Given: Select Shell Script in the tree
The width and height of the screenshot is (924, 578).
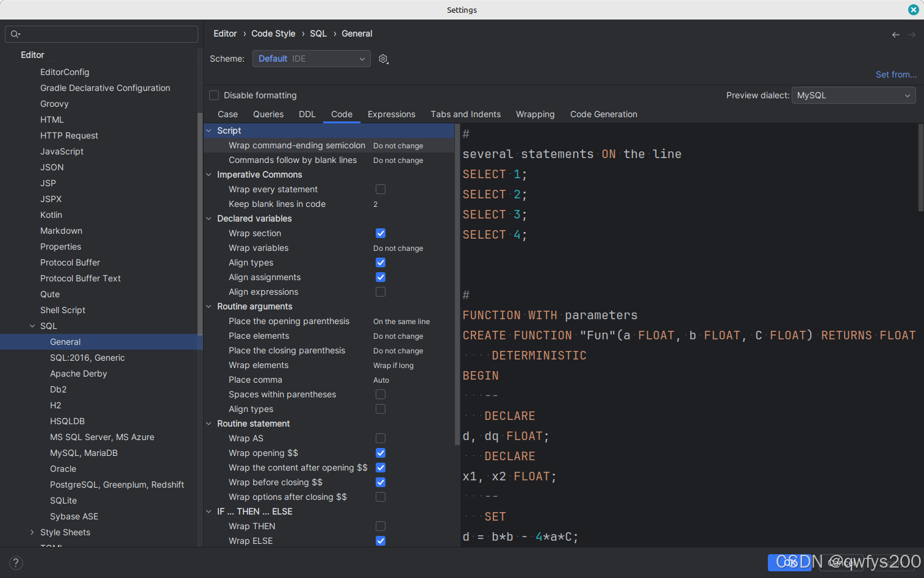Looking at the screenshot, I should [63, 310].
